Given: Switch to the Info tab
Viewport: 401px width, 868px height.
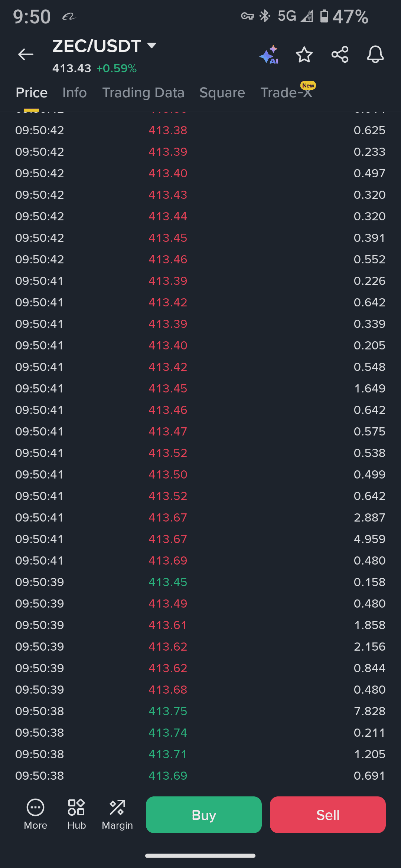Looking at the screenshot, I should coord(75,93).
